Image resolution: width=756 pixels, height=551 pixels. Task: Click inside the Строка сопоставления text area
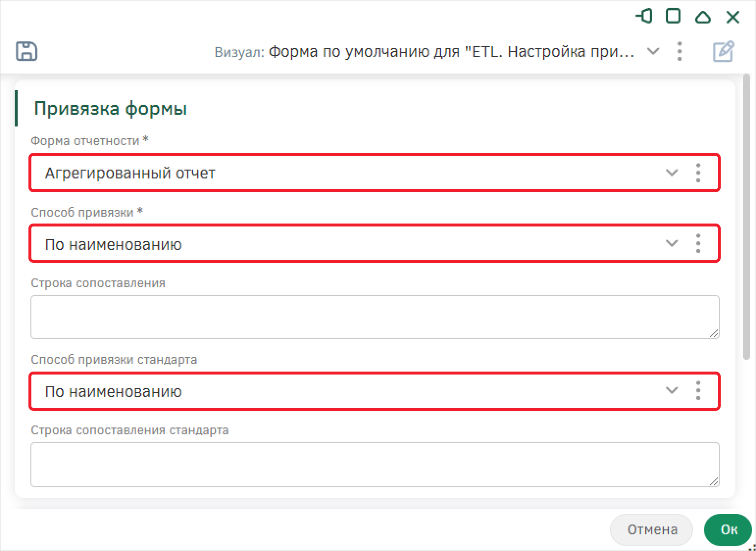pyautogui.click(x=375, y=317)
